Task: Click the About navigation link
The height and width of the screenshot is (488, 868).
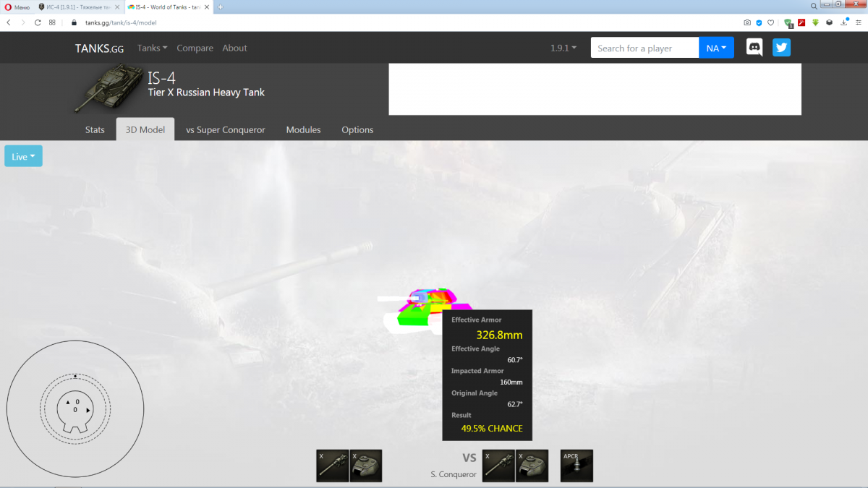Action: pyautogui.click(x=234, y=48)
